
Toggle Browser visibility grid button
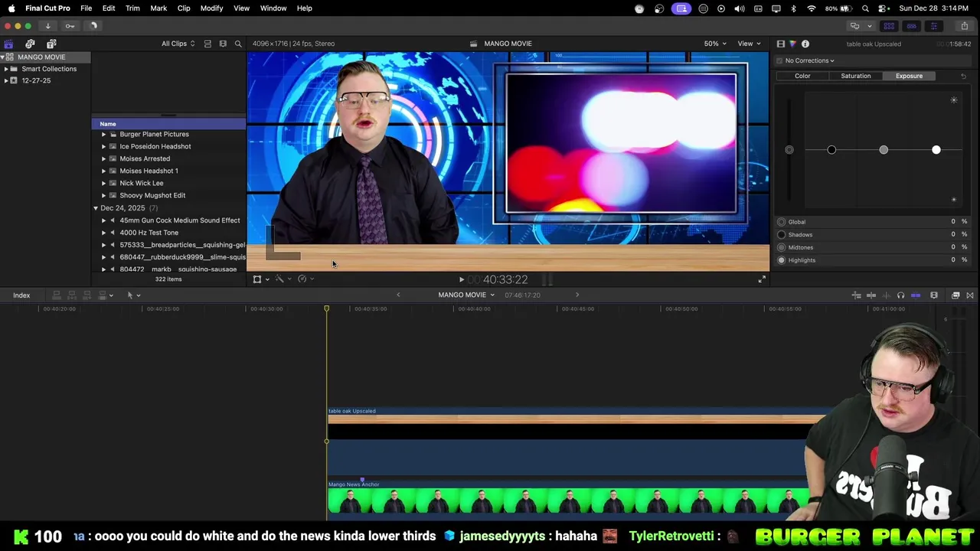point(889,26)
